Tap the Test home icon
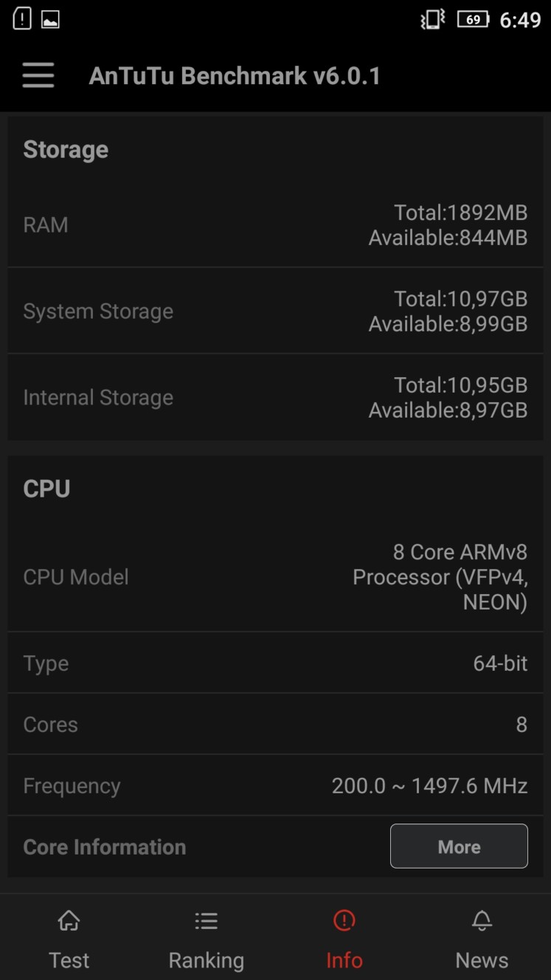Screen dimensions: 551x980 click(69, 920)
